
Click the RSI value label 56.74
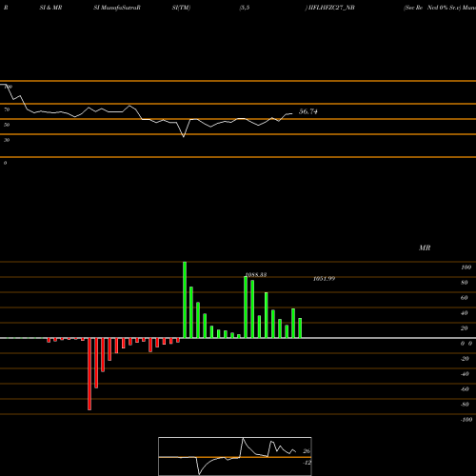click(308, 111)
